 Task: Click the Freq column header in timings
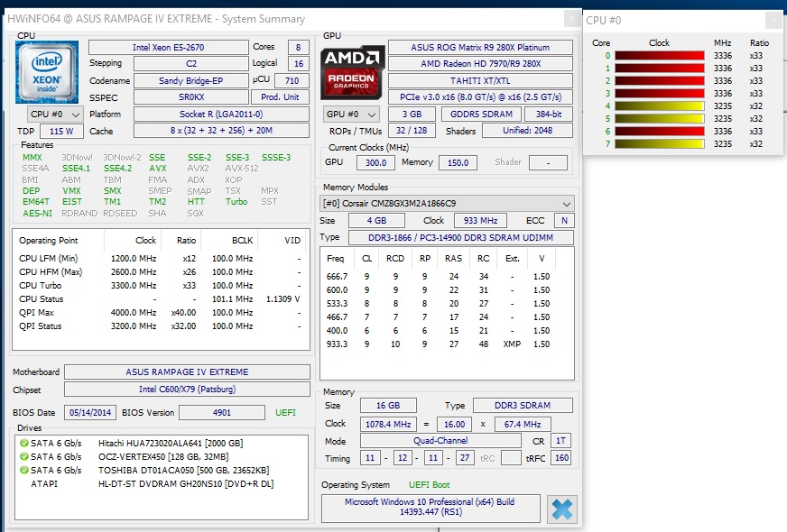point(335,259)
